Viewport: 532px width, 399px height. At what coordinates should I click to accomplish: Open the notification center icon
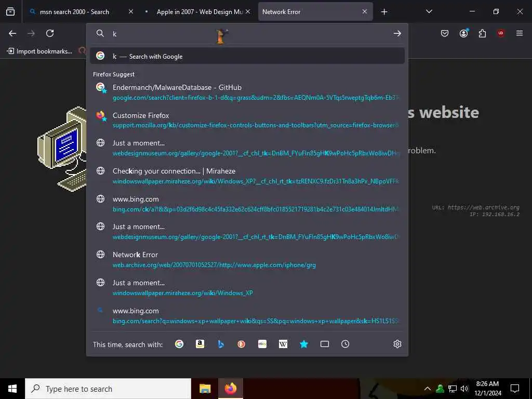click(x=515, y=389)
